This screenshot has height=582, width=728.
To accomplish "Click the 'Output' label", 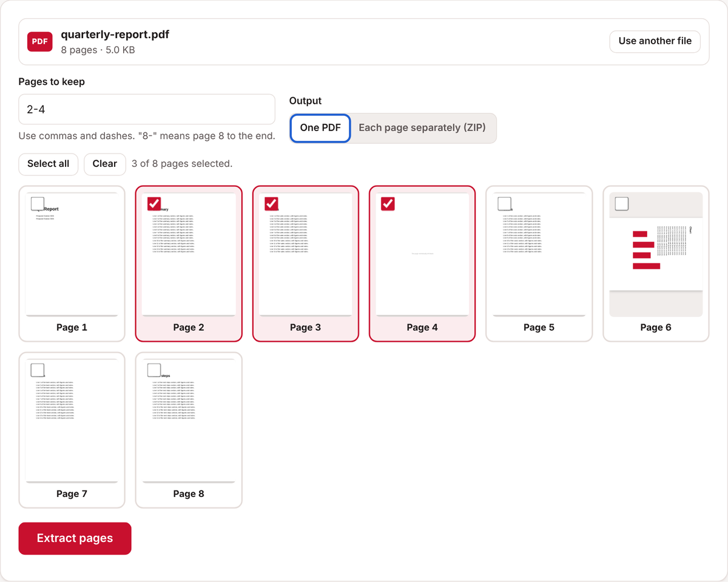I will (x=306, y=101).
